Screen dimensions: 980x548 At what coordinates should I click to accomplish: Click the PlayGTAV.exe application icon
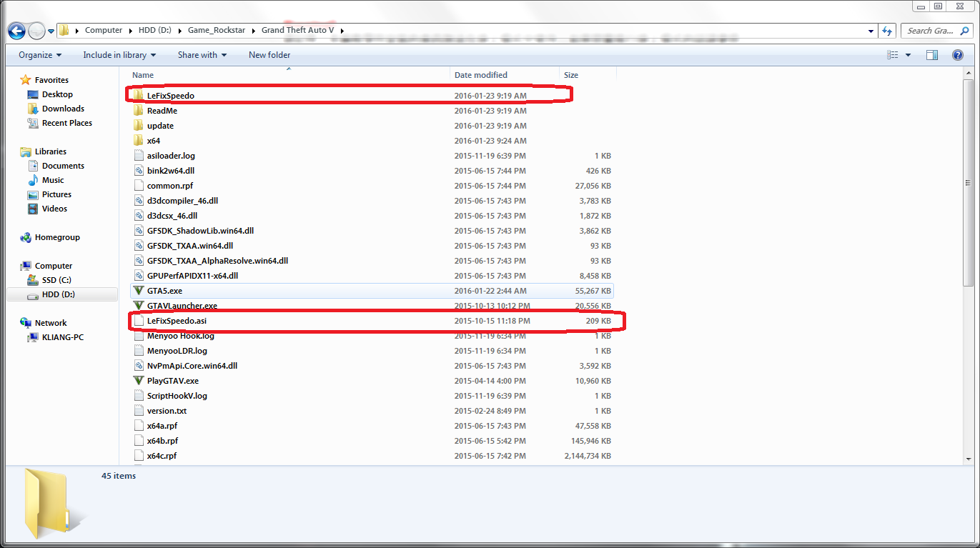click(x=139, y=381)
